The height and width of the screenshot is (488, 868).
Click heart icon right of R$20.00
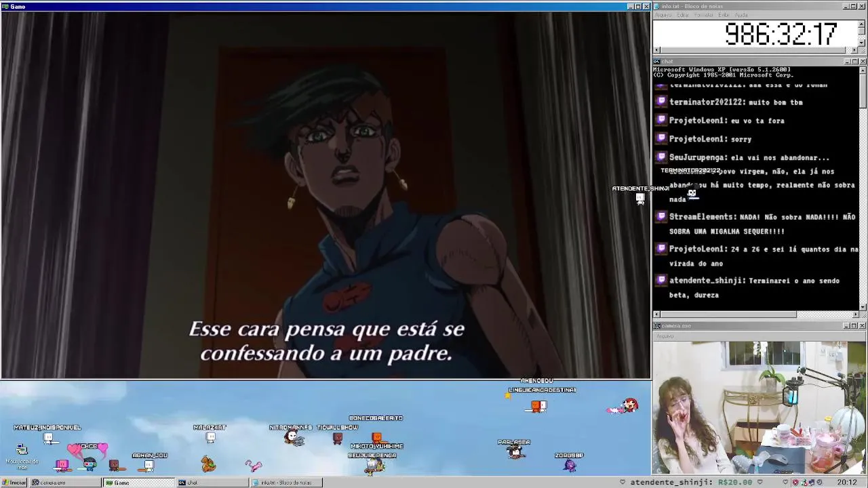[761, 483]
